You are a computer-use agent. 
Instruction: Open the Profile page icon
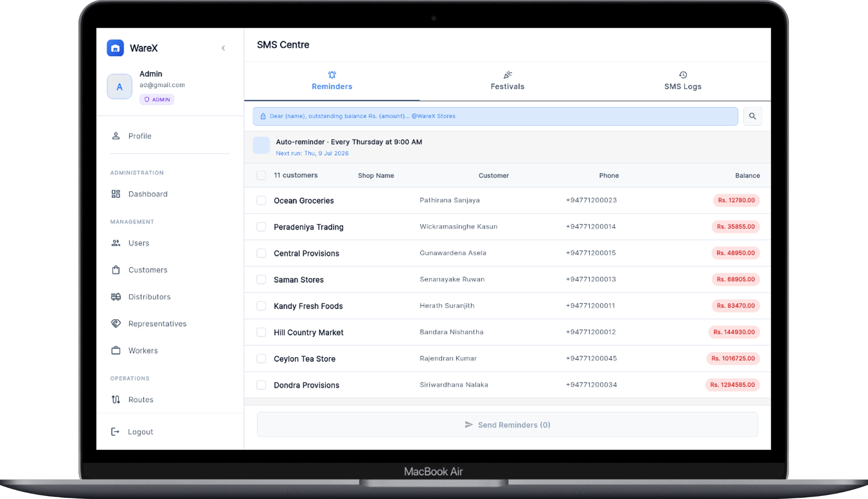click(x=116, y=136)
